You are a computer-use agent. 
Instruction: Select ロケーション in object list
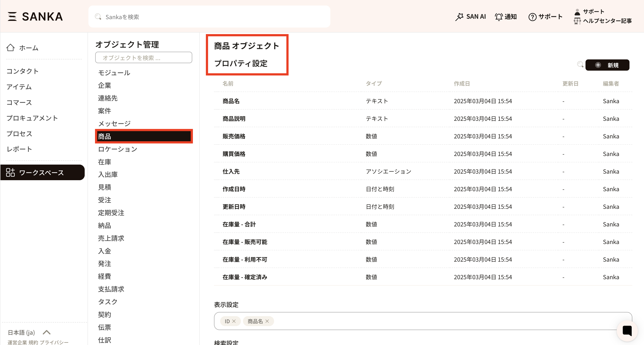pos(117,149)
